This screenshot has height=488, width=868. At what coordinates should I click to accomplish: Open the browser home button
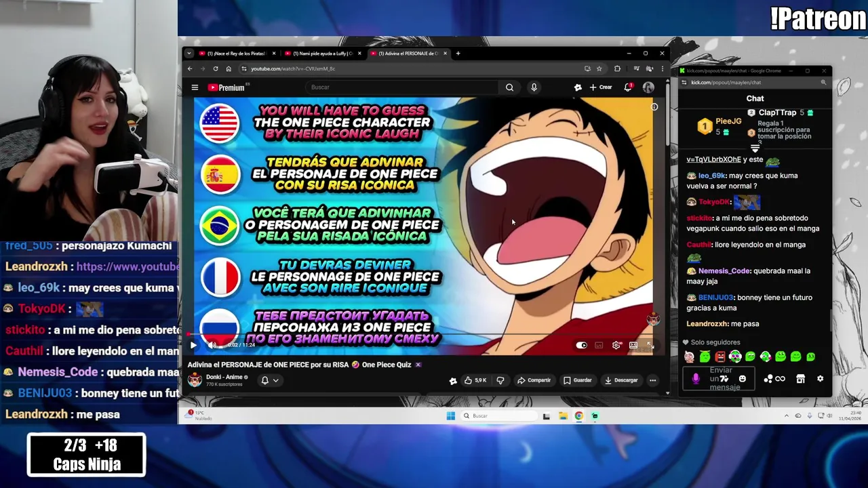tap(229, 68)
